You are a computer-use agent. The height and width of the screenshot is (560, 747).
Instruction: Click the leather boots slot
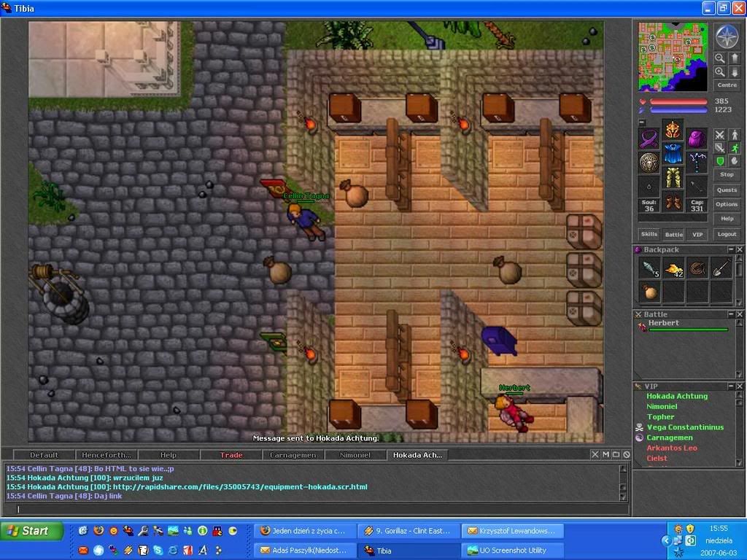[x=673, y=201]
